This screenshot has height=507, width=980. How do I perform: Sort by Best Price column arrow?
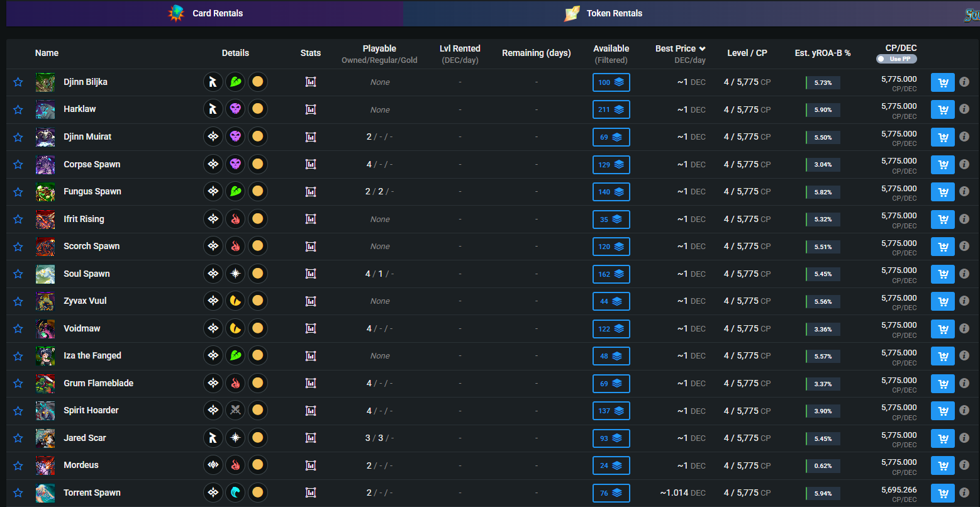tap(702, 48)
